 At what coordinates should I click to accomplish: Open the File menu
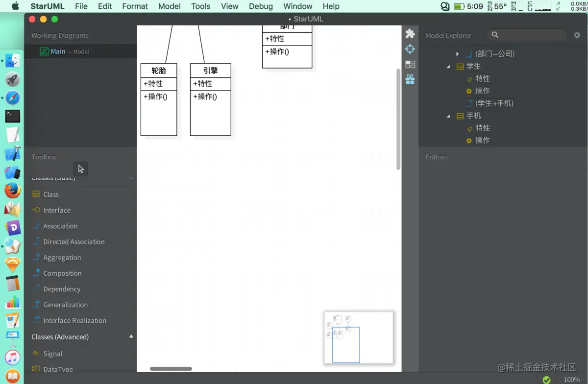[x=81, y=6]
